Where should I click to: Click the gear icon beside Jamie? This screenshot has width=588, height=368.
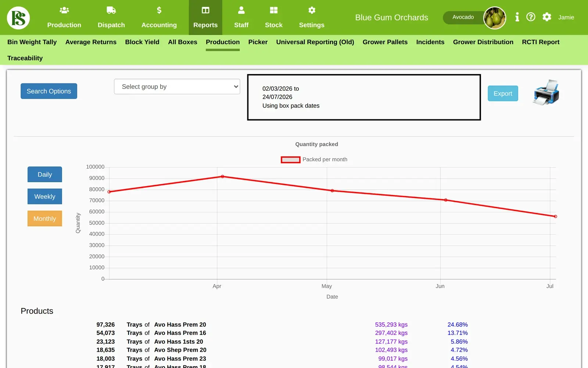(547, 17)
